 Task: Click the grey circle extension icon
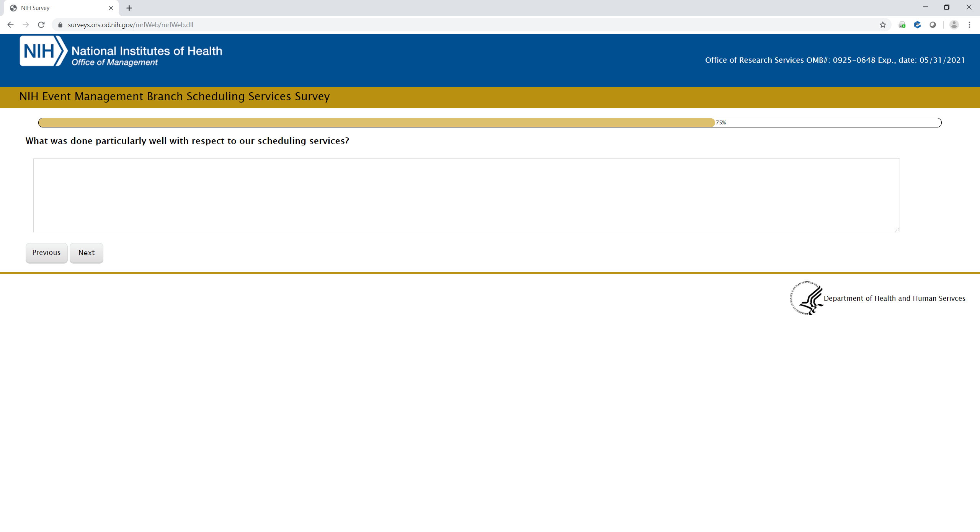(933, 25)
